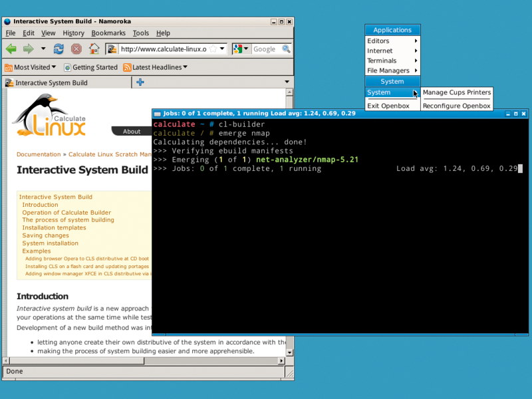Open the Tools menu
532x399 pixels.
[x=141, y=33]
